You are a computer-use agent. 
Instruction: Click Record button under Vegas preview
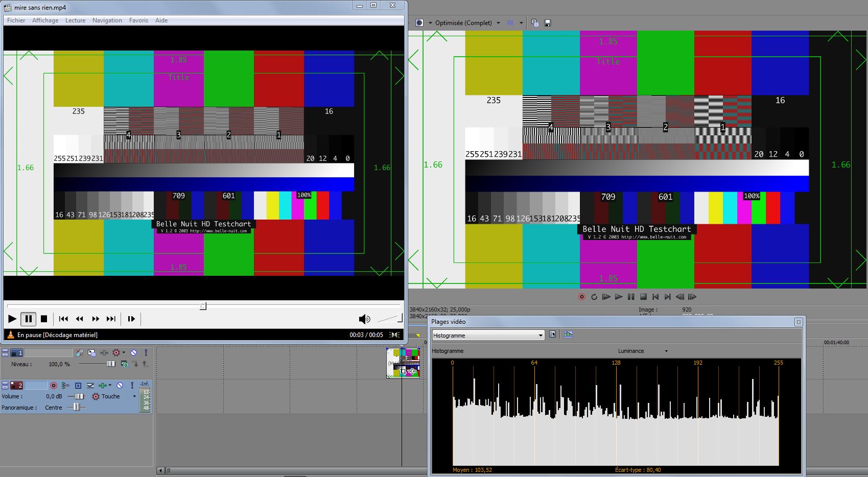click(581, 297)
